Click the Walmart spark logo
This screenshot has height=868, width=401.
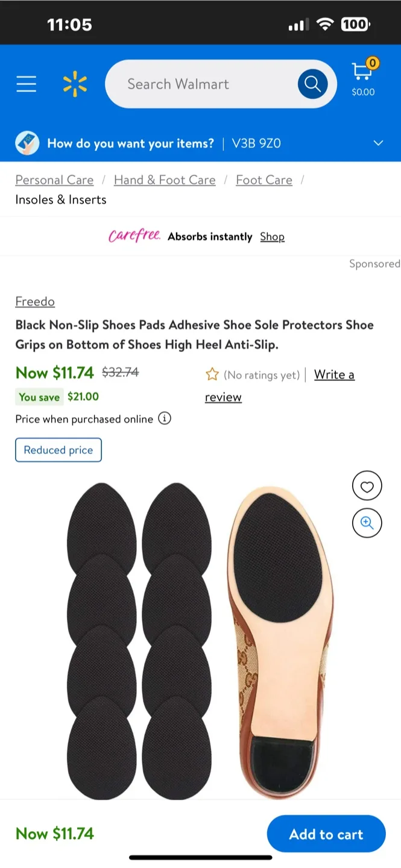[x=74, y=84]
